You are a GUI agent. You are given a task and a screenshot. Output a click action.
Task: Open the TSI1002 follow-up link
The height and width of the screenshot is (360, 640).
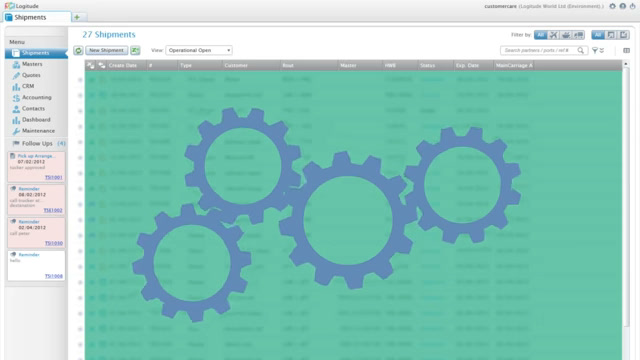coord(53,210)
